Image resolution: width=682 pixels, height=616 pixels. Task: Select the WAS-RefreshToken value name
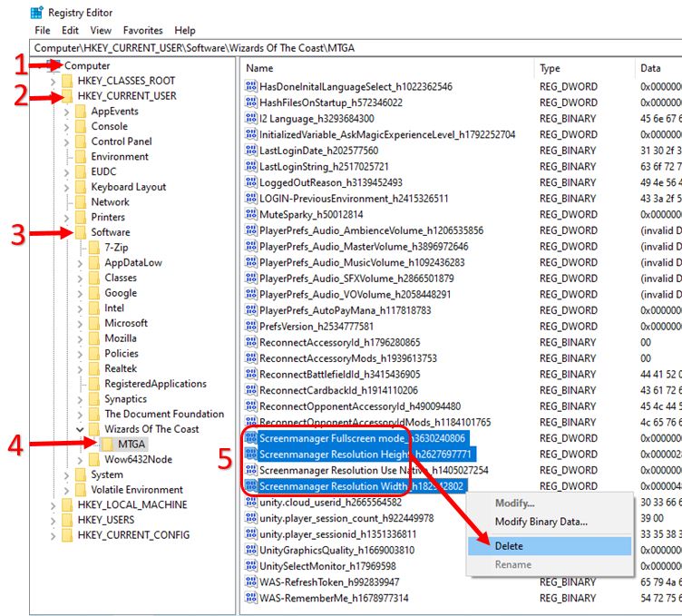tap(329, 582)
